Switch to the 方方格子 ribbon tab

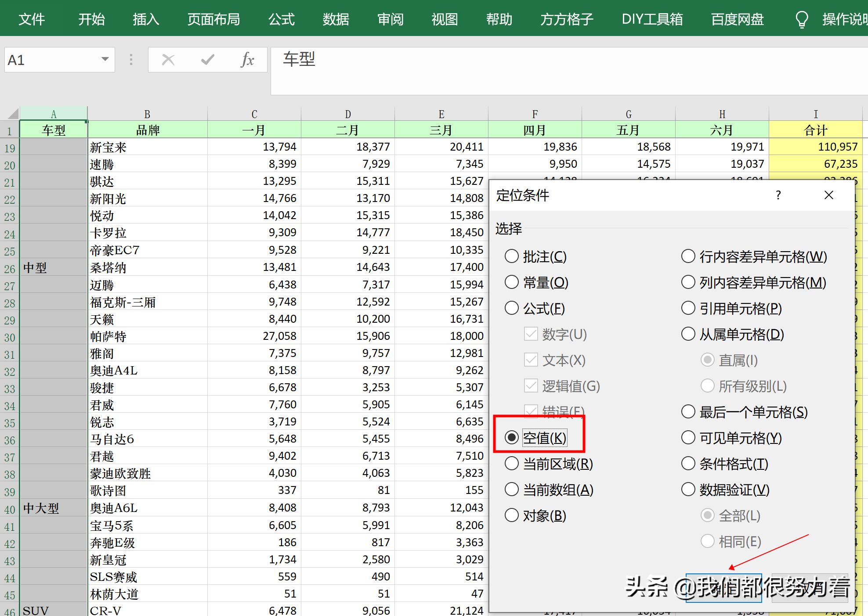(x=566, y=18)
